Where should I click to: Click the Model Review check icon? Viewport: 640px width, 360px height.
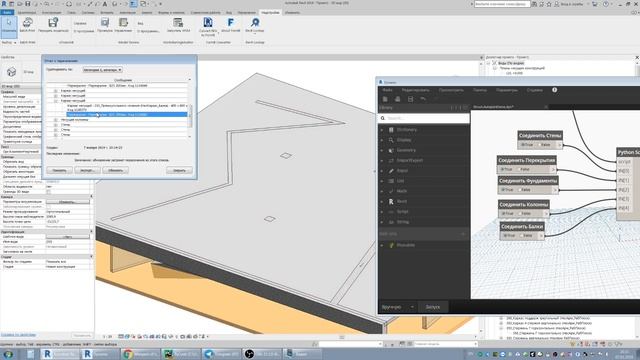[105, 22]
